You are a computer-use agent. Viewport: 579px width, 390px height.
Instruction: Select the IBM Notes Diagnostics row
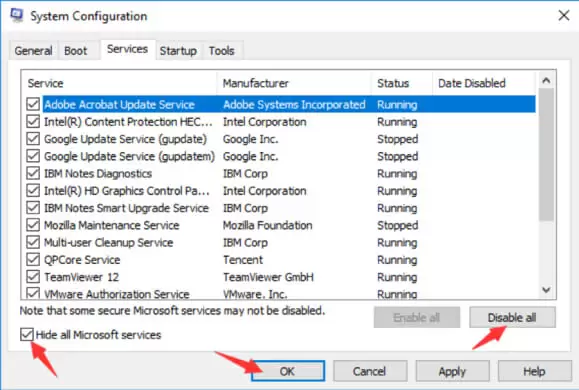(281, 174)
